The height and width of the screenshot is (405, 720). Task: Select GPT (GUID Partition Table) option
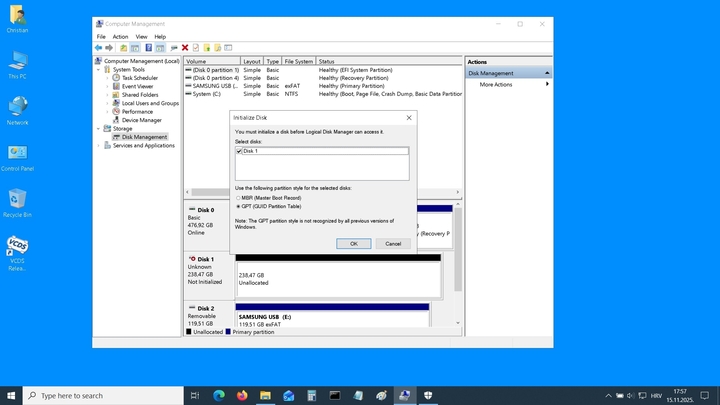pos(238,205)
